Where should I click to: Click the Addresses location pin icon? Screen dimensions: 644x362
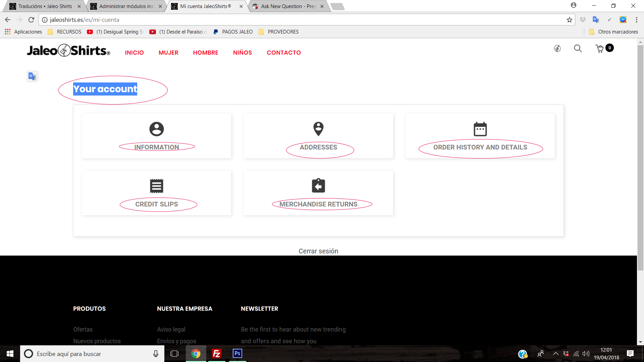click(x=318, y=129)
